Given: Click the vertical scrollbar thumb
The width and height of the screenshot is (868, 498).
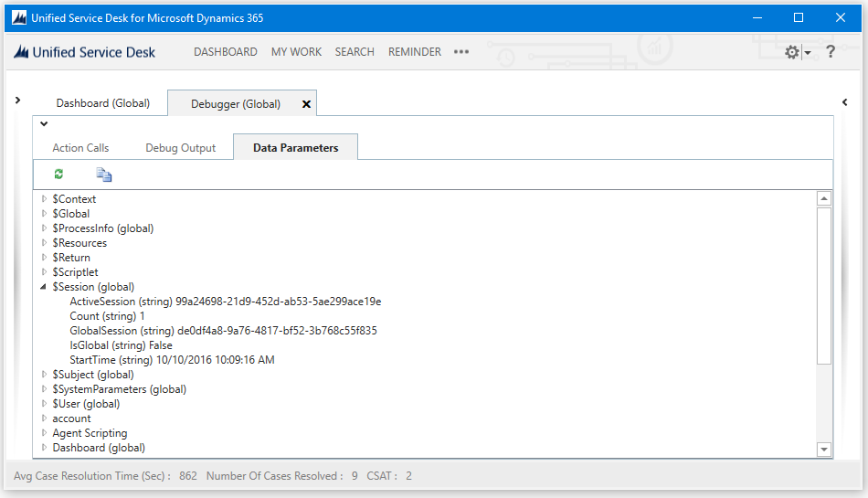Looking at the screenshot, I should pyautogui.click(x=824, y=285).
